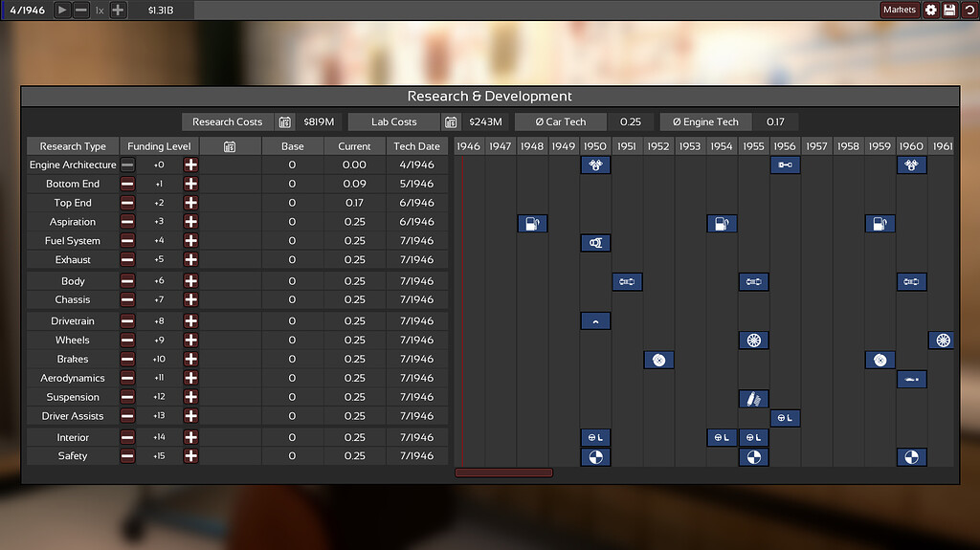Decrease Interior funding level
The height and width of the screenshot is (550, 980).
point(127,437)
